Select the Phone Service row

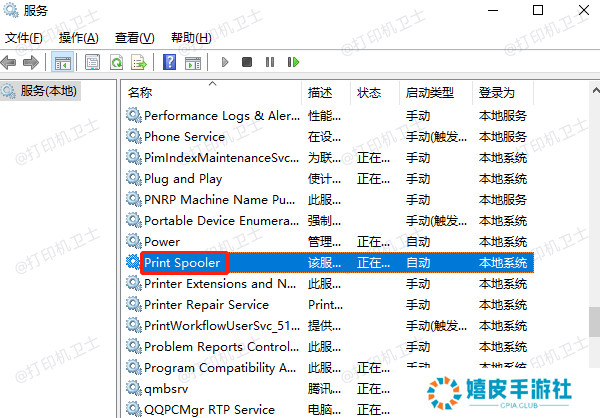coord(329,137)
